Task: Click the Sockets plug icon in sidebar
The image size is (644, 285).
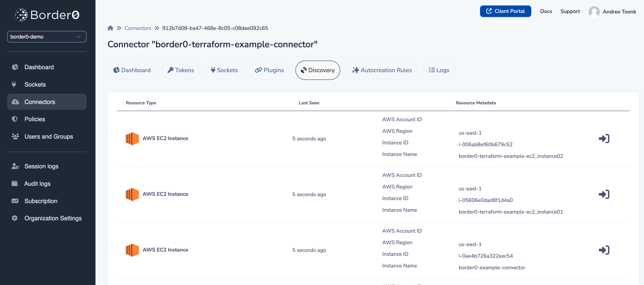Action: click(14, 84)
